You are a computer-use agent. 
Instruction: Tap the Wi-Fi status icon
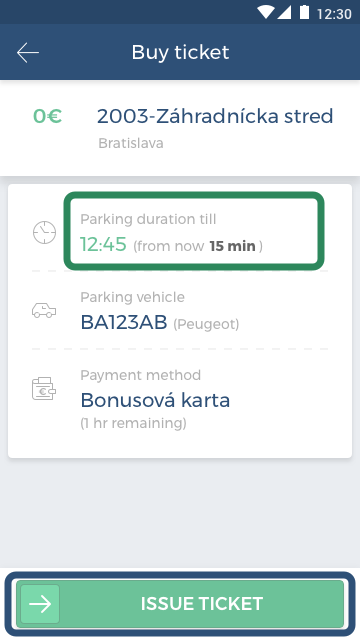coord(266,12)
